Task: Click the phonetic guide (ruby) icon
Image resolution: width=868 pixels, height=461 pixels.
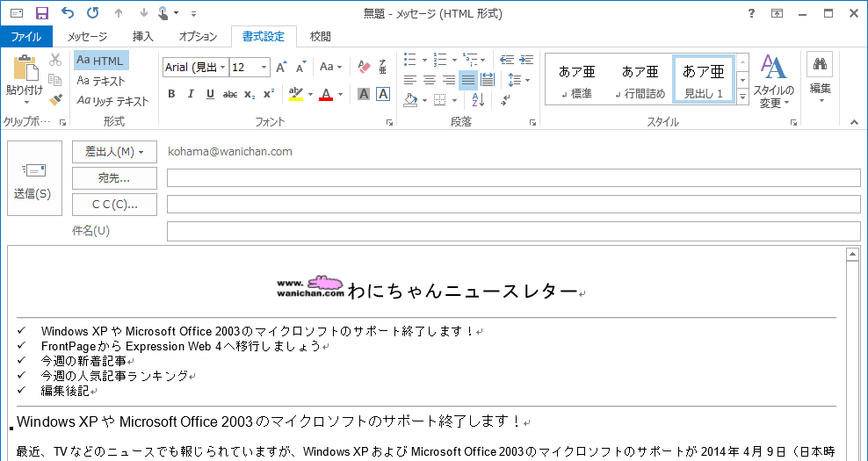Action: tap(382, 67)
